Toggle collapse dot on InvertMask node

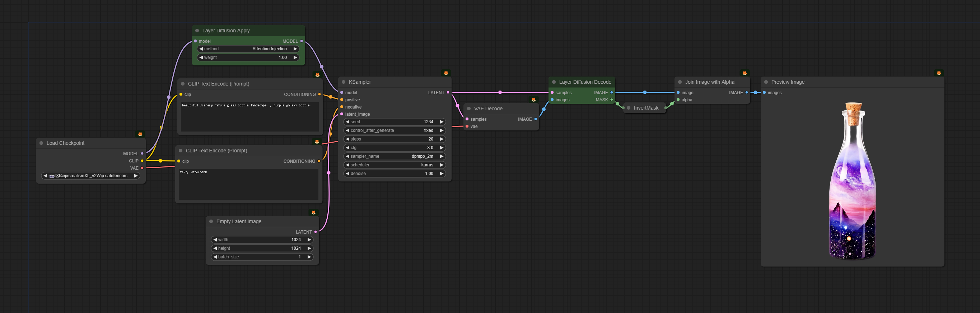pyautogui.click(x=629, y=108)
